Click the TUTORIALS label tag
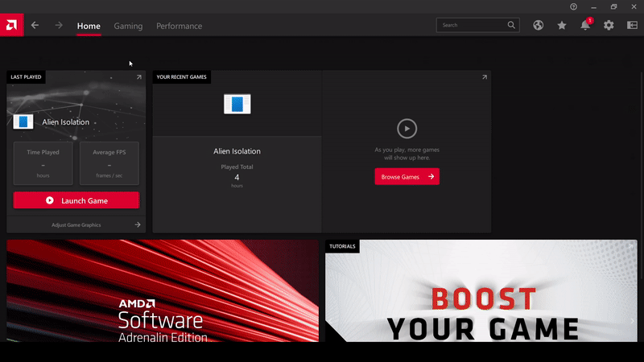Screen dimensions: 644x362 (x=342, y=246)
